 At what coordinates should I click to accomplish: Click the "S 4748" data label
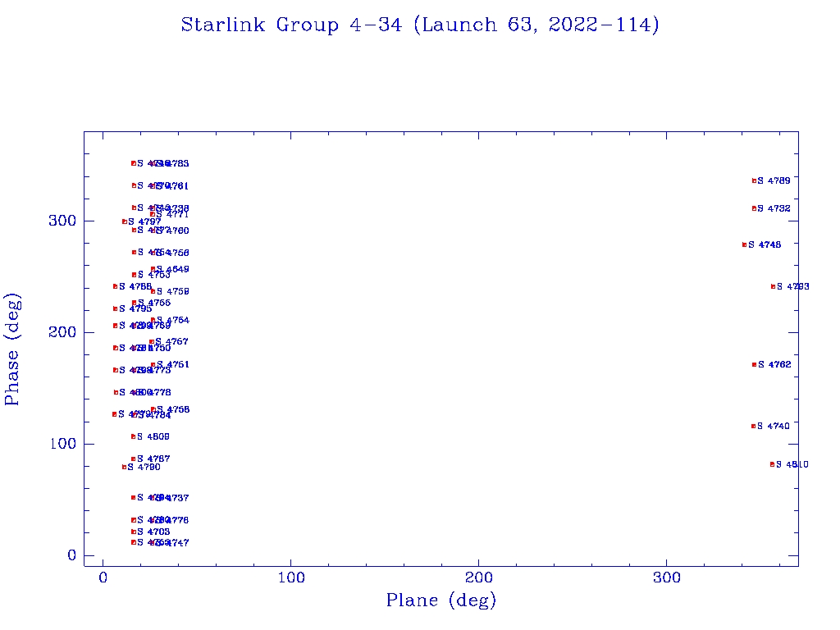[x=765, y=244]
